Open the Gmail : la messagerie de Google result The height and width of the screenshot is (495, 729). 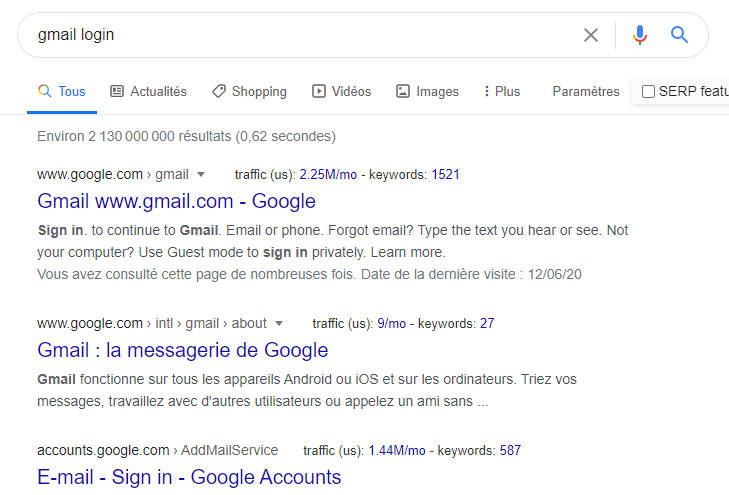pyautogui.click(x=182, y=350)
